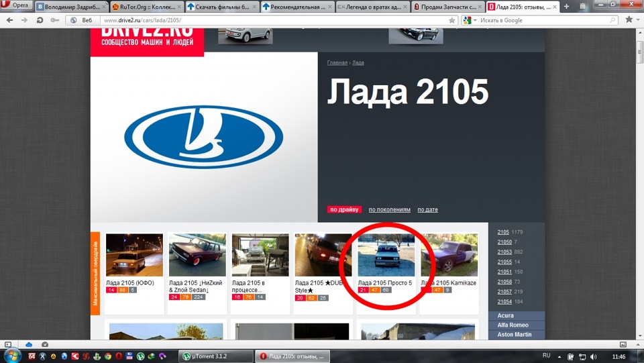644x363 pixels.
Task: Click the purple magnet taskbar icon
Action: point(162,356)
